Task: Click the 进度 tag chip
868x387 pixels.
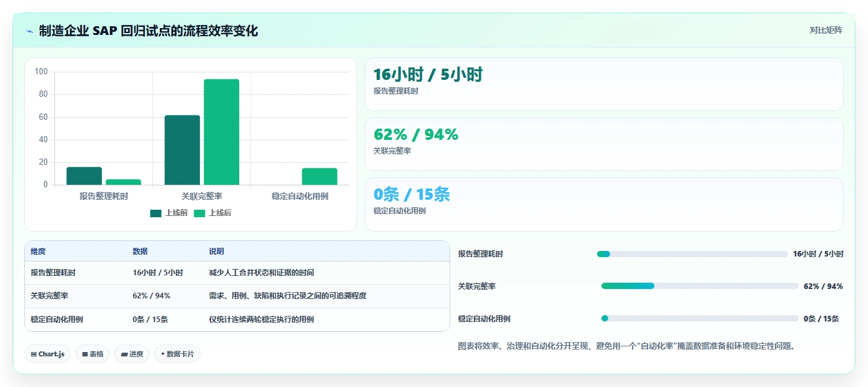Action: point(132,354)
